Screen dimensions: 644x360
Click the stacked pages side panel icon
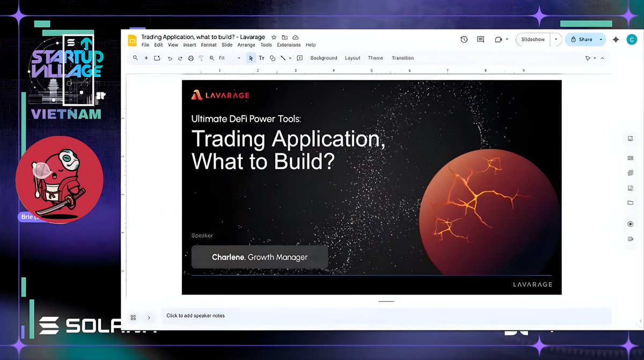(x=630, y=173)
